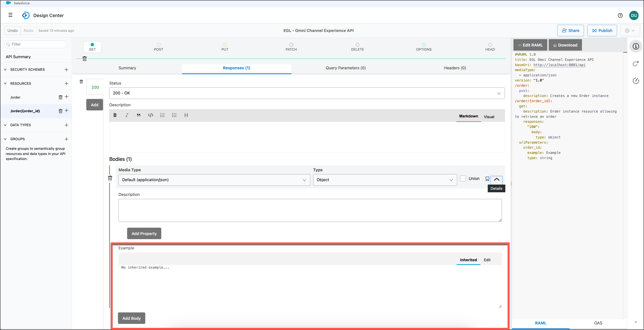644x330 pixels.
Task: Delete the 200 response with trash icon
Action: [81, 82]
